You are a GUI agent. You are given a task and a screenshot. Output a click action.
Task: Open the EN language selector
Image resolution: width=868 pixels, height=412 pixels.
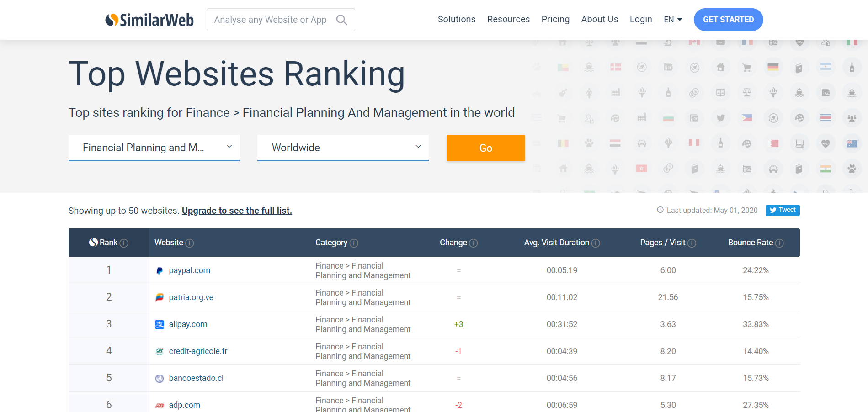pos(673,20)
